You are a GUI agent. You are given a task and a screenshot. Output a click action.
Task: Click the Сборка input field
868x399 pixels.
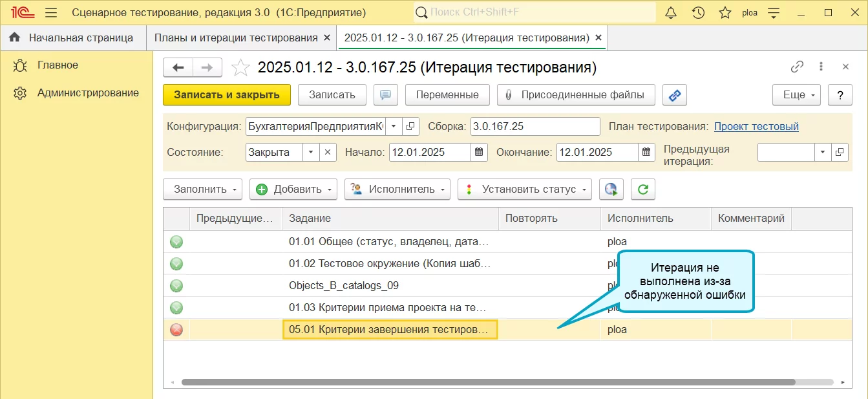click(535, 126)
